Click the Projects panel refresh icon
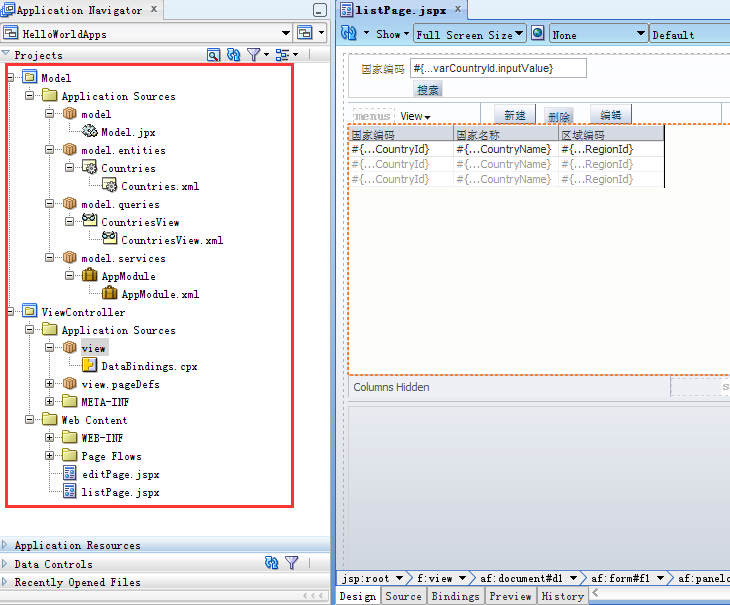Viewport: 730px width, 605px height. click(x=233, y=55)
